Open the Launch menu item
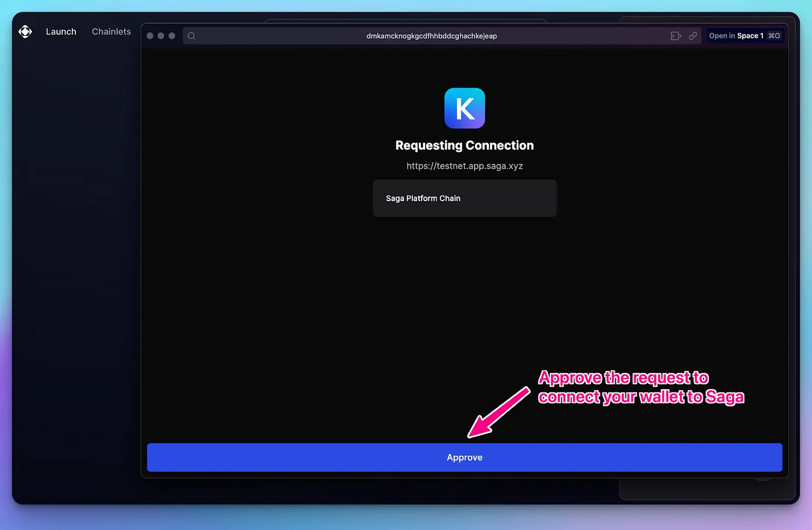This screenshot has height=530, width=812. click(61, 31)
